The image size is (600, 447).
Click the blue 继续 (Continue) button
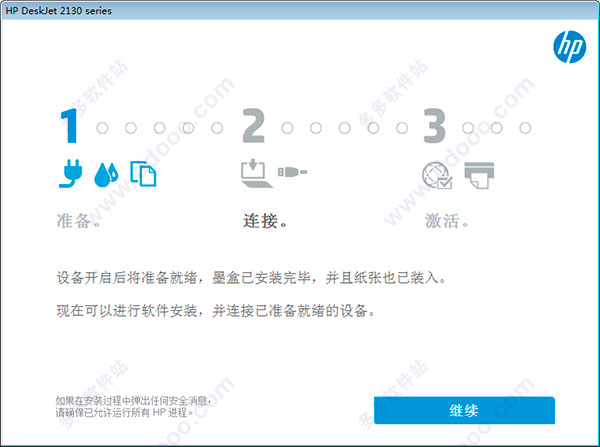tap(464, 411)
